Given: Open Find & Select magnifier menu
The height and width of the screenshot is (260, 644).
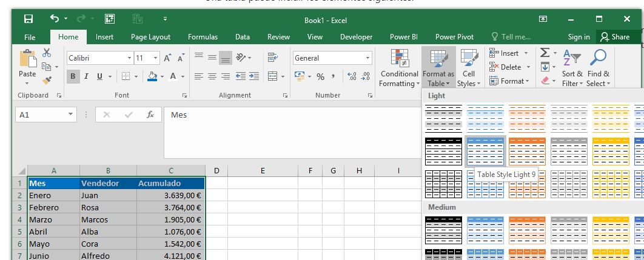Looking at the screenshot, I should [598, 68].
